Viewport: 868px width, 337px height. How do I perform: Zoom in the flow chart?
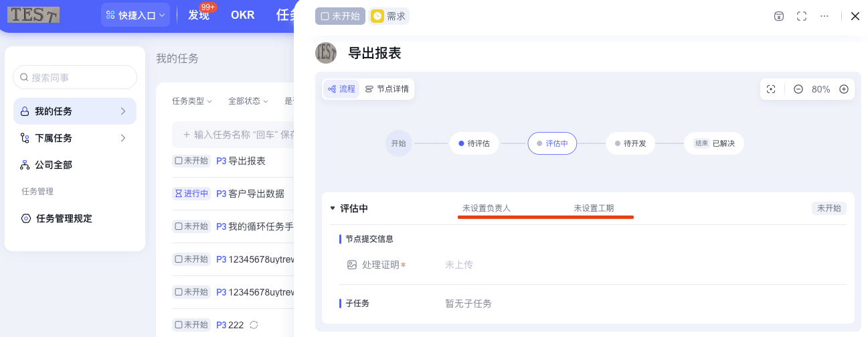[844, 89]
